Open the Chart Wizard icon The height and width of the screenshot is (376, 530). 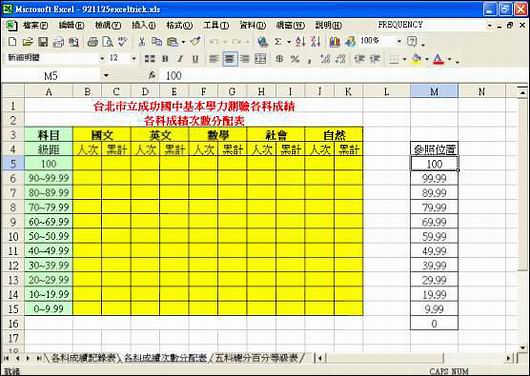(335, 42)
